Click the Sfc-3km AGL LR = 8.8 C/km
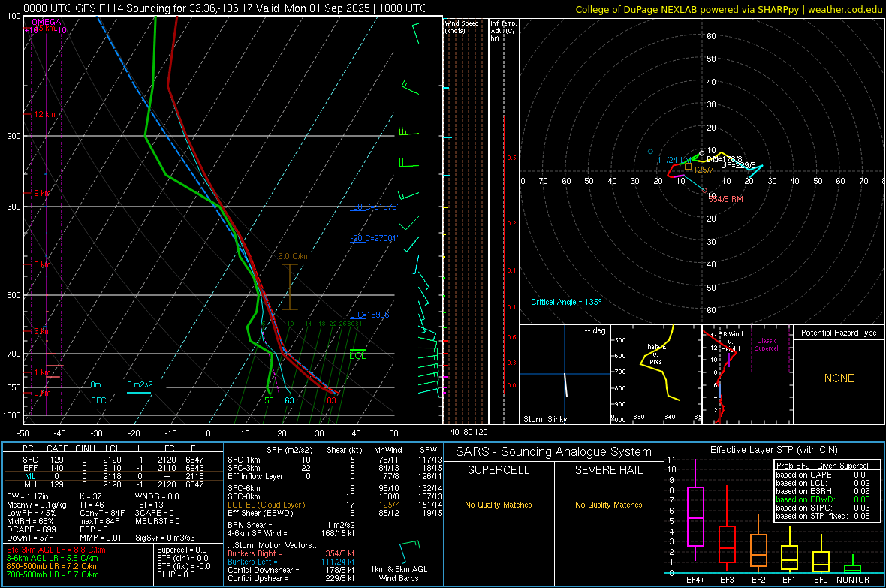The height and width of the screenshot is (588, 886). point(56,550)
